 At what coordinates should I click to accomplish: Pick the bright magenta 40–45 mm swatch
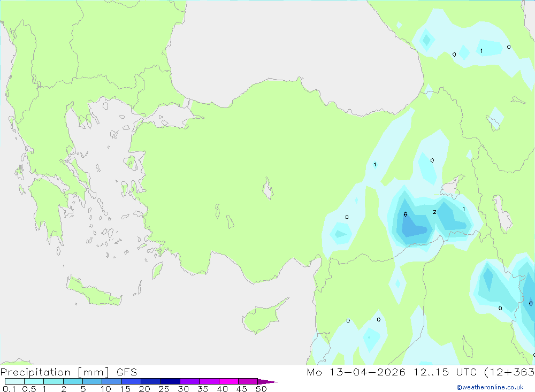[228, 381]
